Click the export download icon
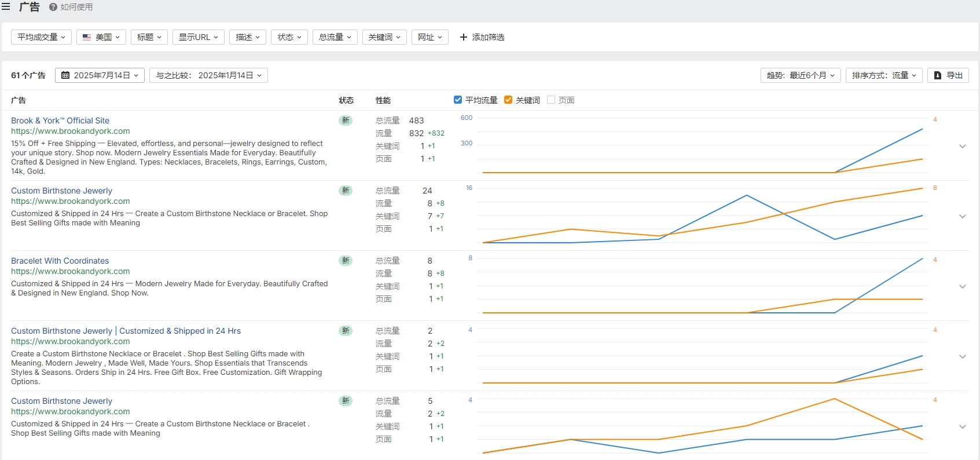 point(938,75)
